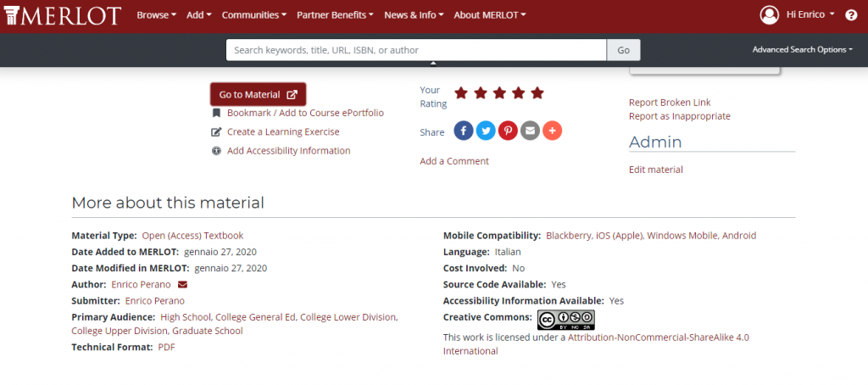The image size is (868, 385).
Task: Open the Communities menu
Action: tap(253, 15)
